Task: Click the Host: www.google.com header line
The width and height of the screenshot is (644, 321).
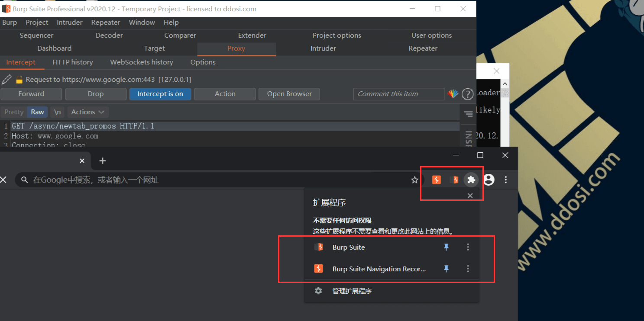Action: [55, 136]
